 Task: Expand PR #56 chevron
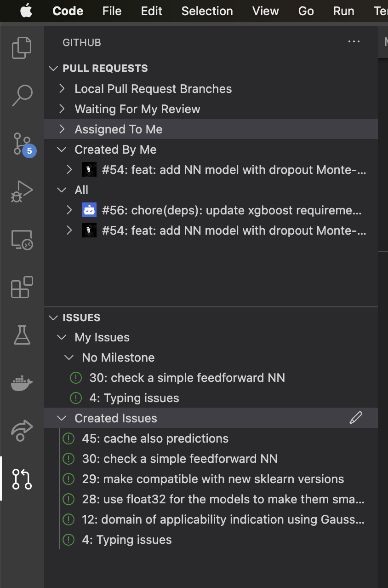click(x=69, y=210)
